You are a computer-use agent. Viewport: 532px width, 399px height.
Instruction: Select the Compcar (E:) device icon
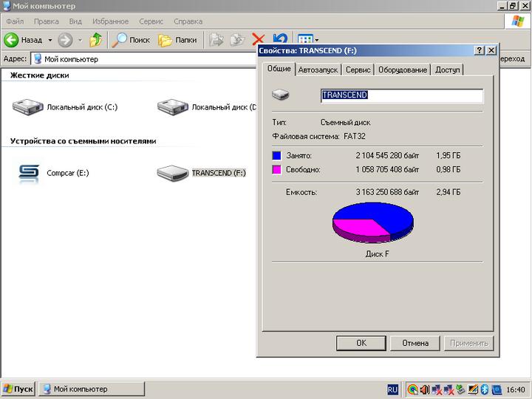point(29,174)
